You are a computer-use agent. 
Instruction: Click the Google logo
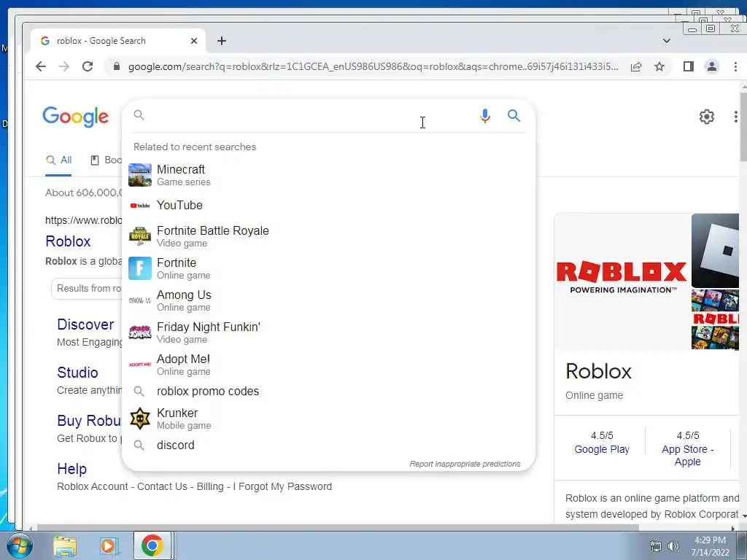click(x=76, y=117)
